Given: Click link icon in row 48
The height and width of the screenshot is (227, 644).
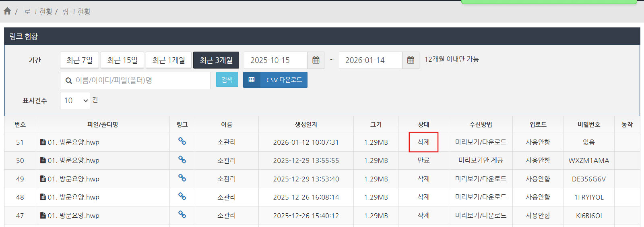Looking at the screenshot, I should pos(182,196).
